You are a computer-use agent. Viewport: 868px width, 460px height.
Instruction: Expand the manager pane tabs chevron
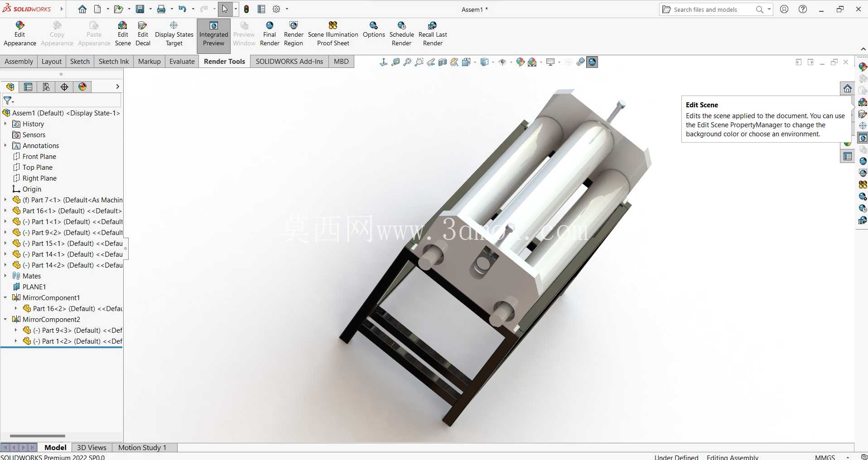117,86
